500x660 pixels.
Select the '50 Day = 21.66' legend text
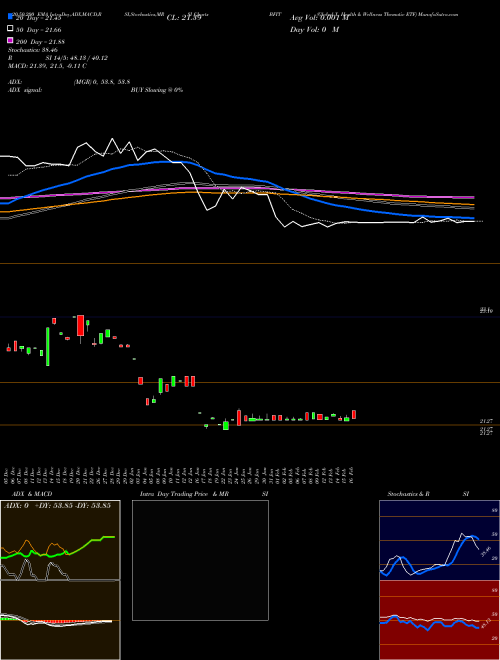pyautogui.click(x=38, y=30)
